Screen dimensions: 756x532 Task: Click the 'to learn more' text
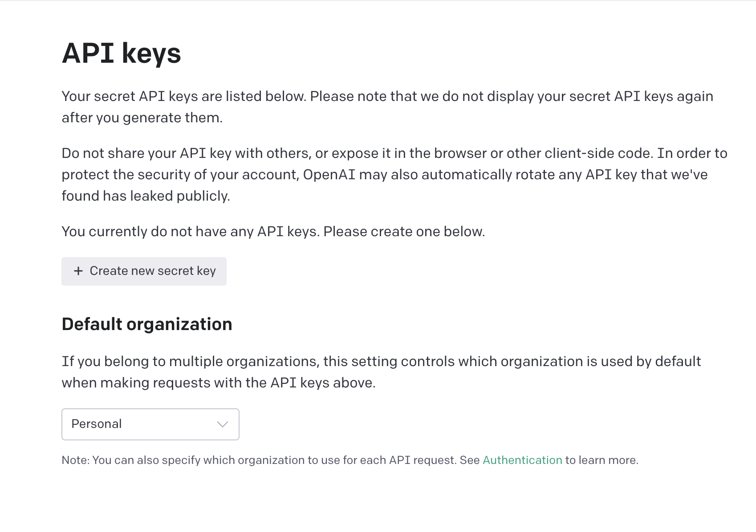602,460
